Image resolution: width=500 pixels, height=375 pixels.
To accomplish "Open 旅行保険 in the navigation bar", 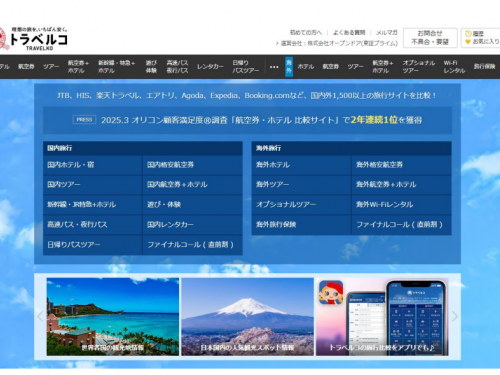I will click(x=484, y=67).
